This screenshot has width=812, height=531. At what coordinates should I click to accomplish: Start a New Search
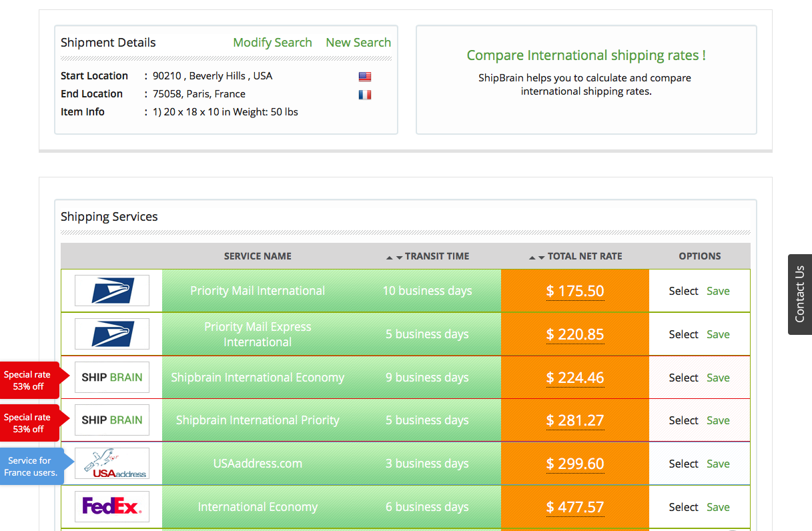pos(358,43)
